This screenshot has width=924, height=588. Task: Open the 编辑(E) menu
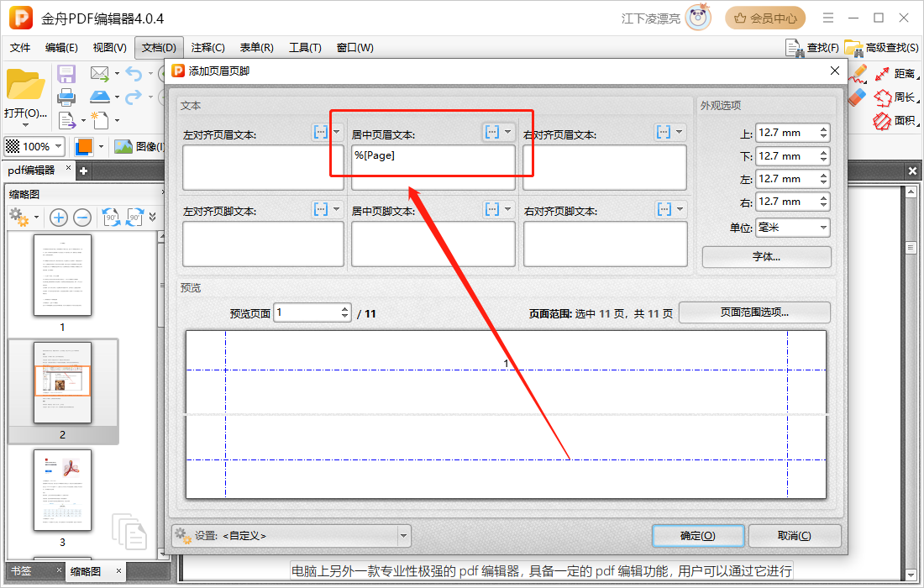(x=61, y=48)
